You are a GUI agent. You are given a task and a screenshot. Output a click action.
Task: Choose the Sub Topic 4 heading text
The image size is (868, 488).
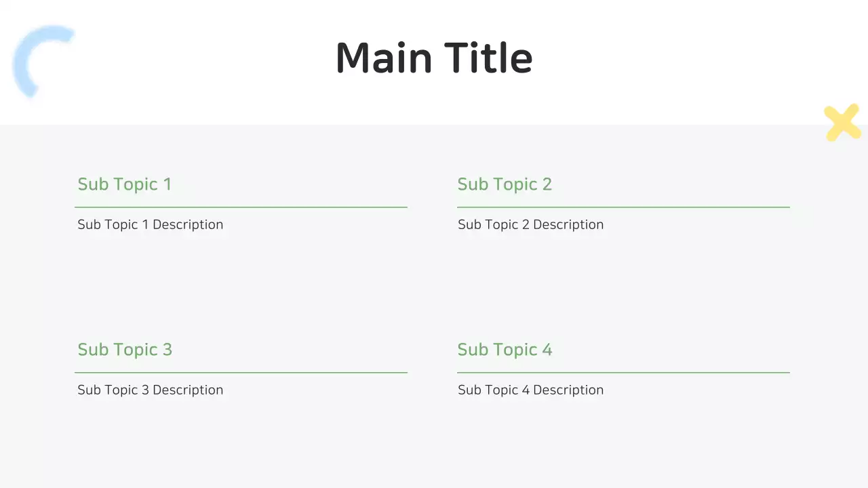505,350
